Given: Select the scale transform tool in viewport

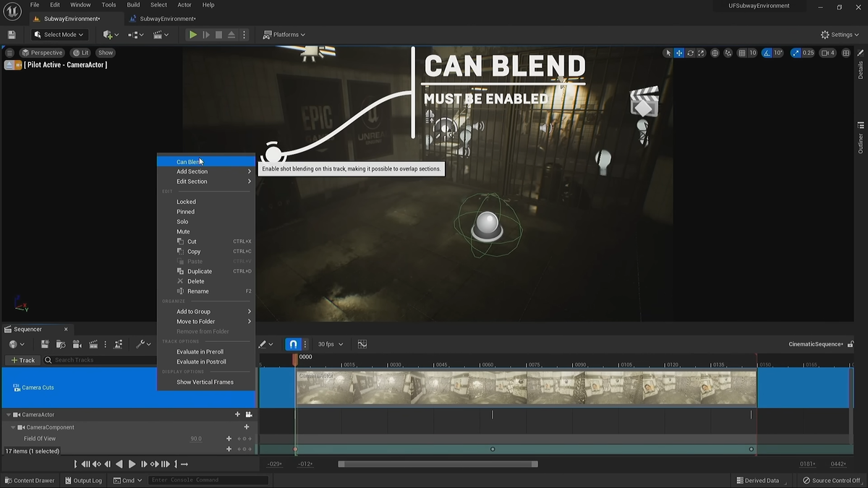Looking at the screenshot, I should [x=702, y=53].
